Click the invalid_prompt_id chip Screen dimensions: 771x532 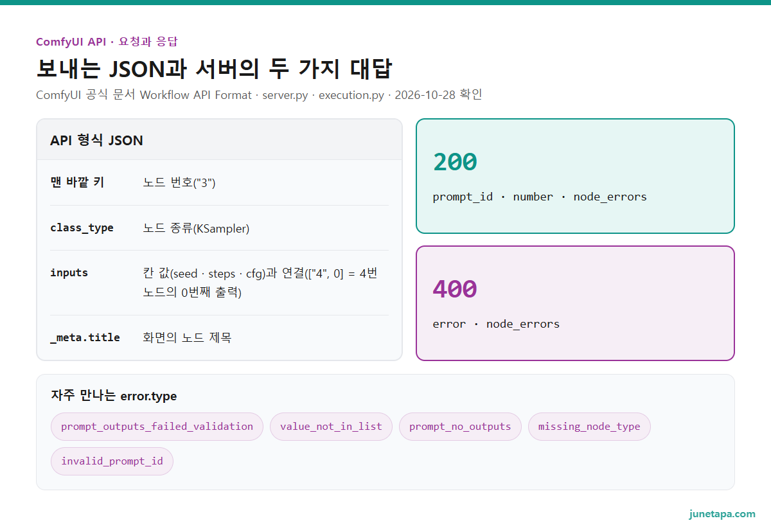112,461
